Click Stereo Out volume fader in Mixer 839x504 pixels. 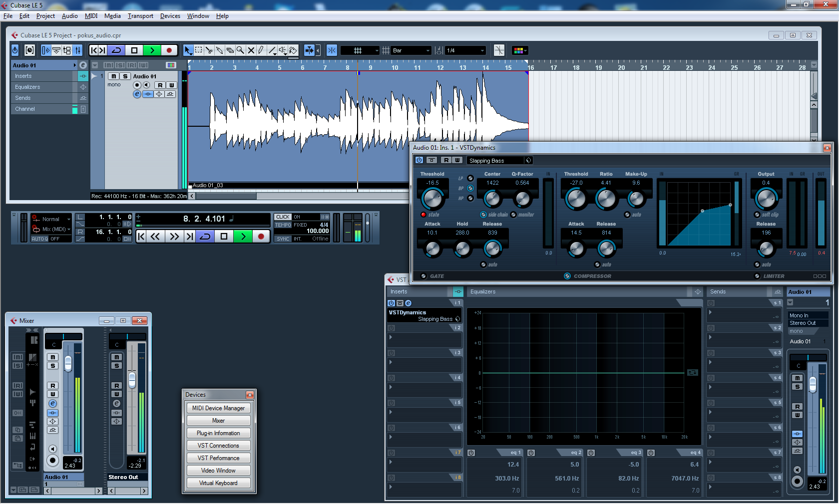click(132, 380)
